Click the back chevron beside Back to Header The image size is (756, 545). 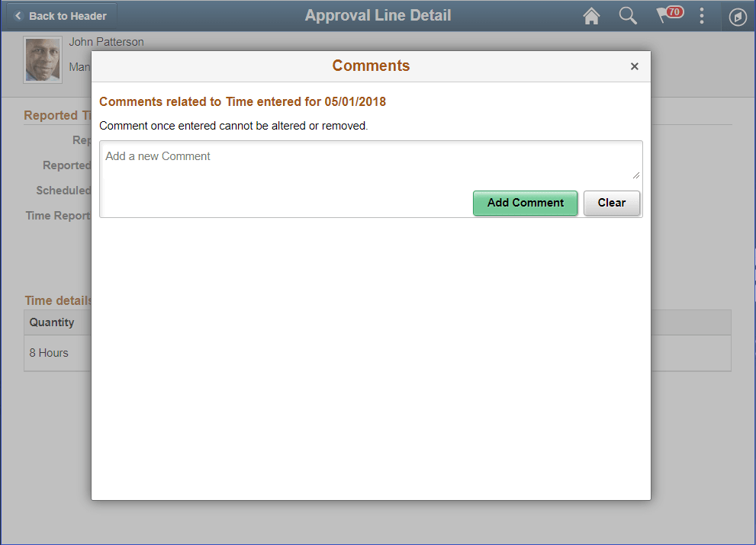pyautogui.click(x=18, y=15)
